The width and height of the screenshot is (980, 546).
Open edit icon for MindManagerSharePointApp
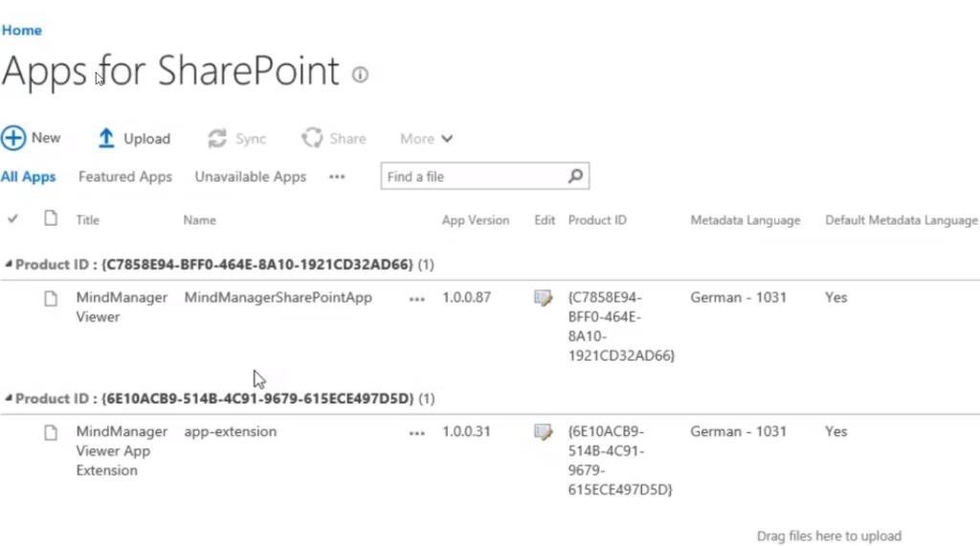(x=543, y=297)
